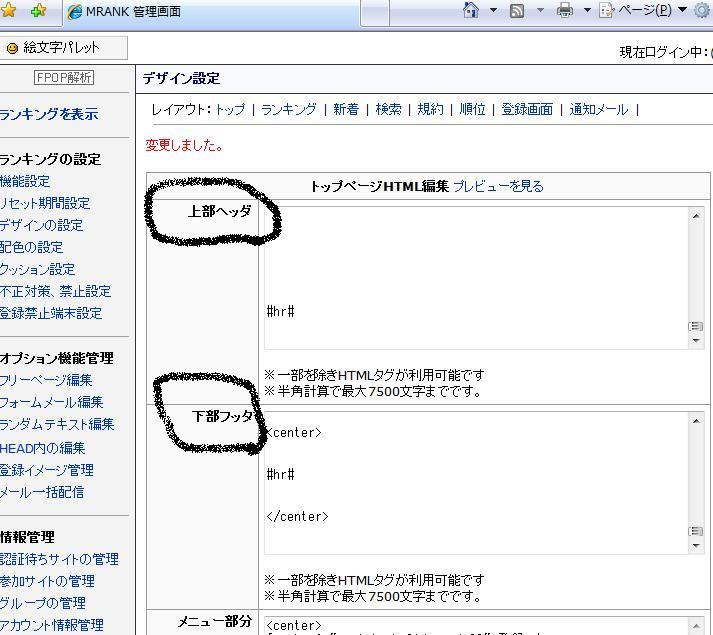Open HEAD内の編集 link

(x=43, y=448)
